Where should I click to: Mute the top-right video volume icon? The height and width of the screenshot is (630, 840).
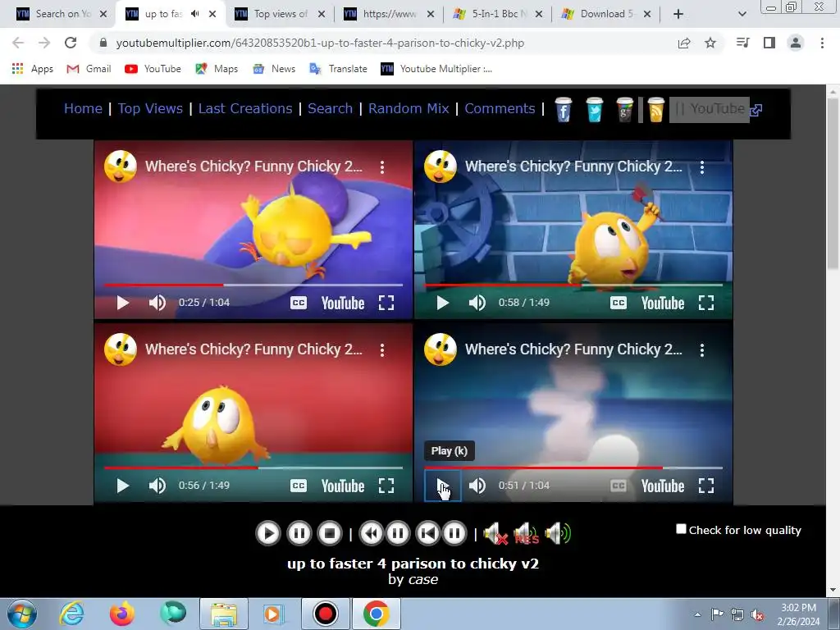click(x=477, y=303)
